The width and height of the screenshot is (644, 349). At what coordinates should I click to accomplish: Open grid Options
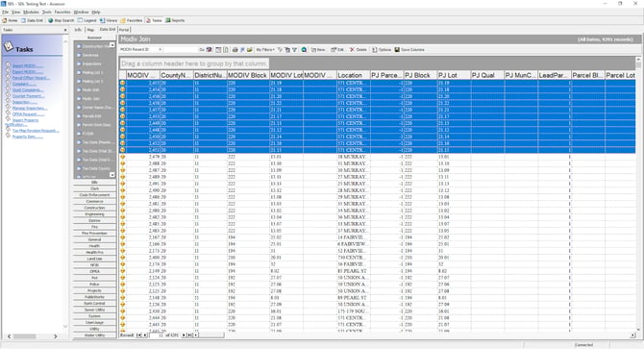382,50
